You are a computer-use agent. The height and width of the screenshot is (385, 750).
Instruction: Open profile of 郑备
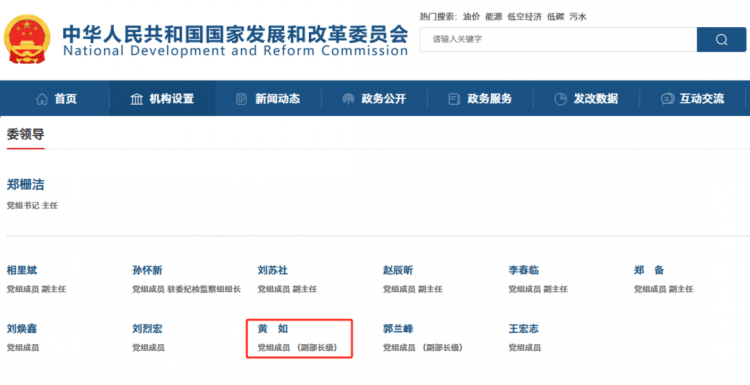tap(649, 271)
